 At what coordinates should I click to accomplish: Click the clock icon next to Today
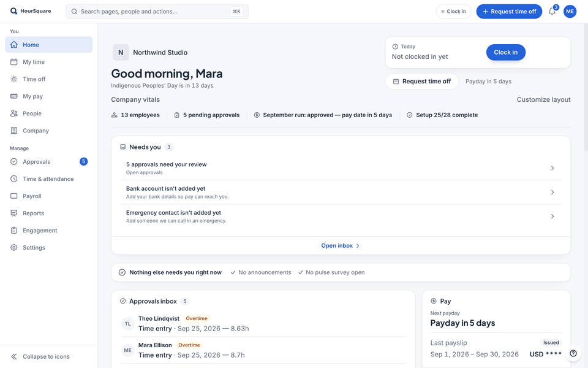[x=395, y=47]
